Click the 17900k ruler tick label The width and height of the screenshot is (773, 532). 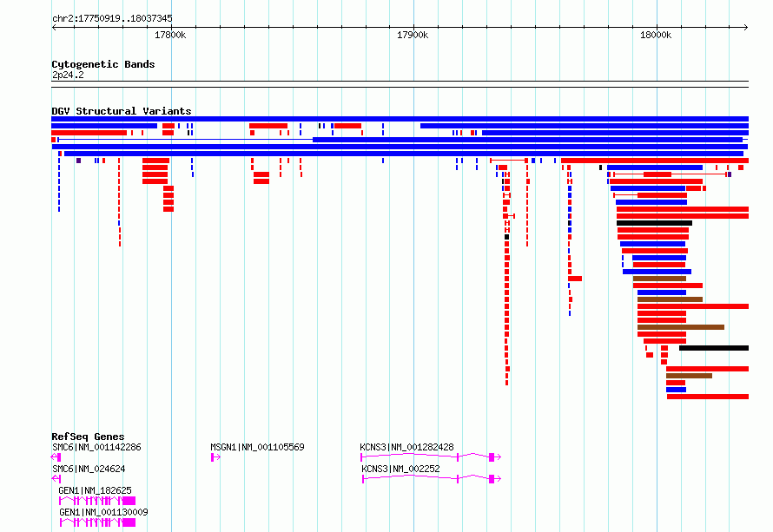click(413, 35)
